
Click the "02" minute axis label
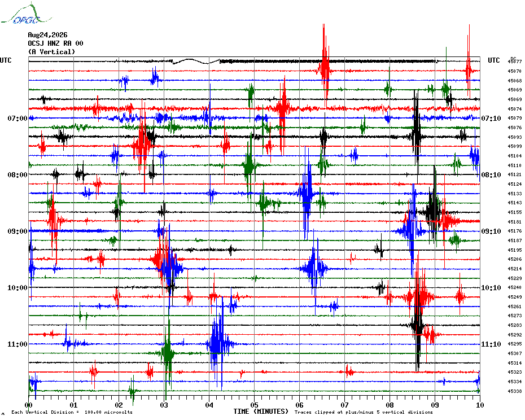119,405
